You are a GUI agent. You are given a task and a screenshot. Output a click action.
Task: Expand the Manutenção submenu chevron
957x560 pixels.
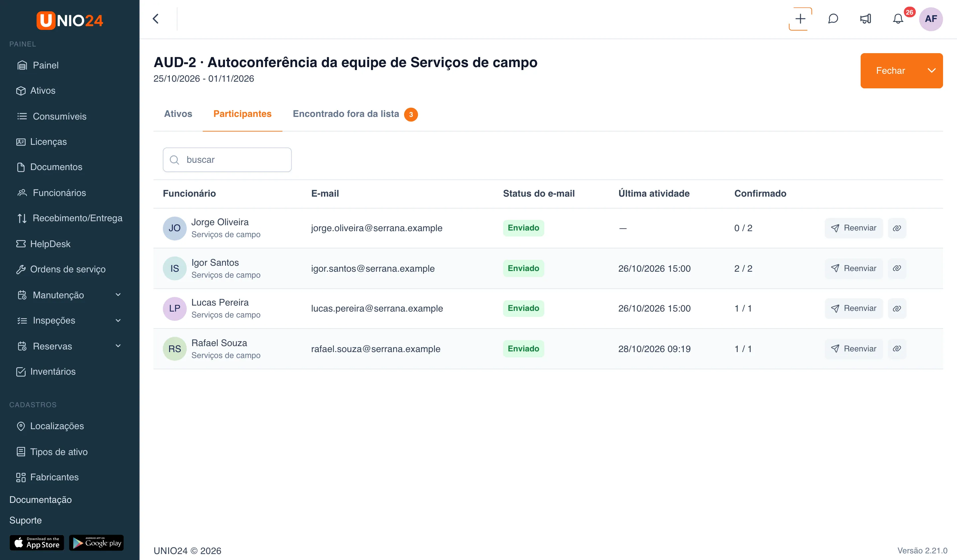pyautogui.click(x=118, y=295)
